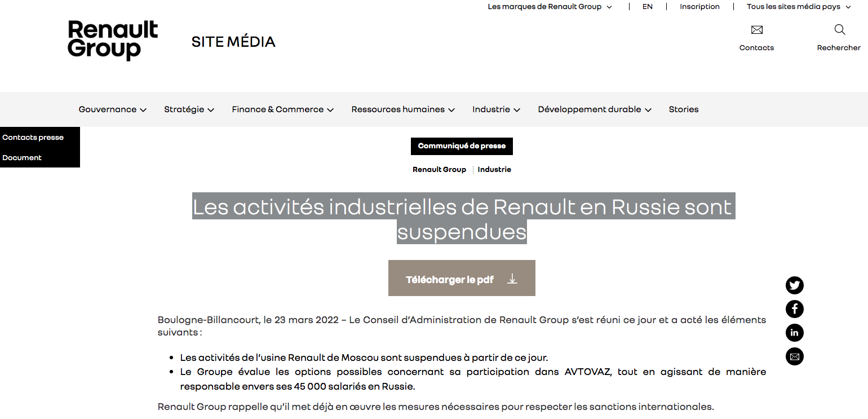Expand the Gouvernance menu
This screenshot has width=868, height=419.
[x=113, y=109]
